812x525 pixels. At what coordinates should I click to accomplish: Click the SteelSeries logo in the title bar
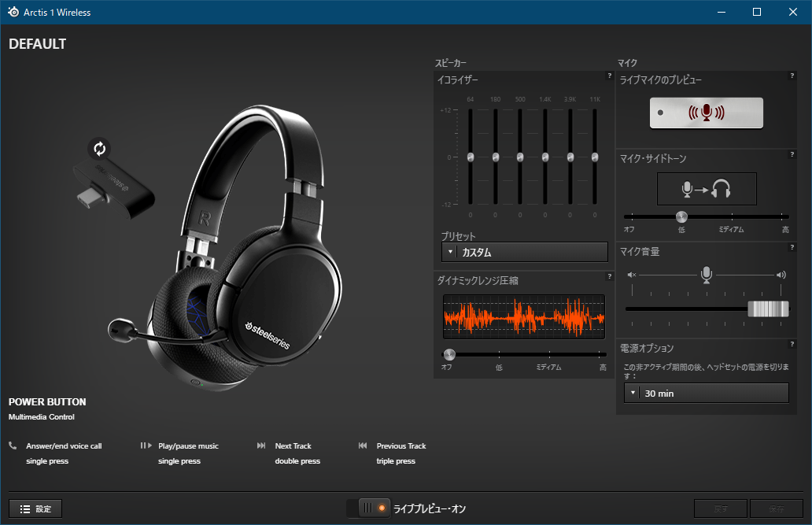tap(13, 12)
